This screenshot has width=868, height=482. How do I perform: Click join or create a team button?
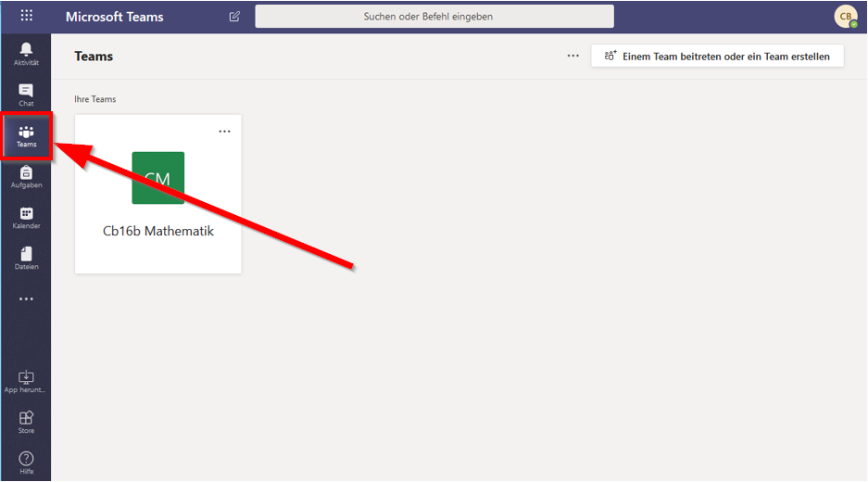717,56
